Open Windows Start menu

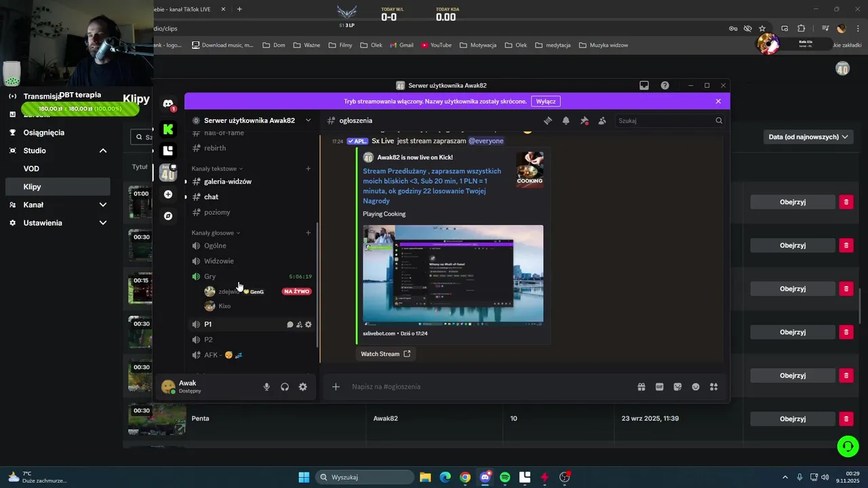pos(304,477)
